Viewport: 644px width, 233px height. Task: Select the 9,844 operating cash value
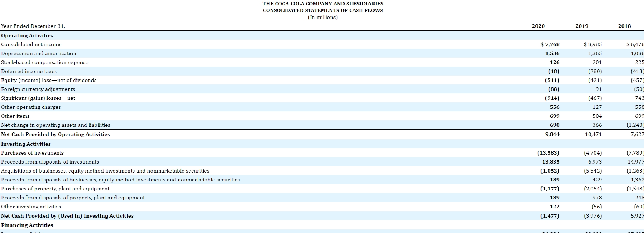tap(553, 134)
